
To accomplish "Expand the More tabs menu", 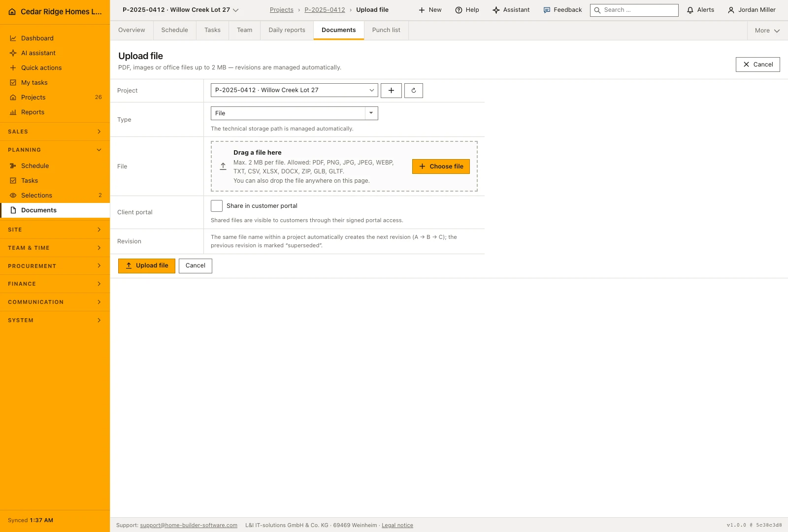I will (x=767, y=31).
